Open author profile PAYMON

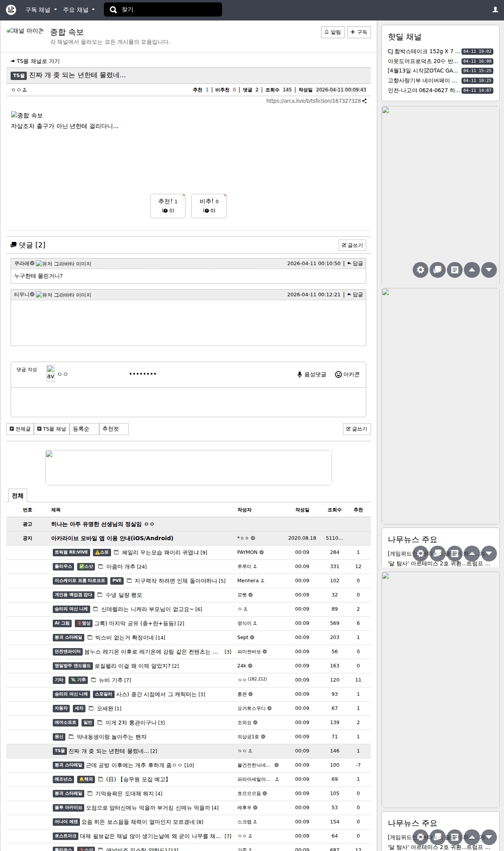click(x=247, y=552)
